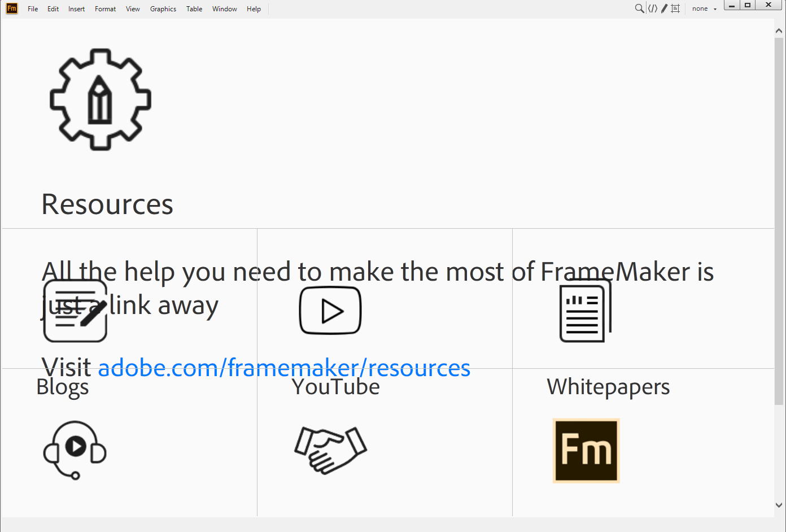This screenshot has width=786, height=532.
Task: Open the Graphics menu
Action: click(163, 8)
